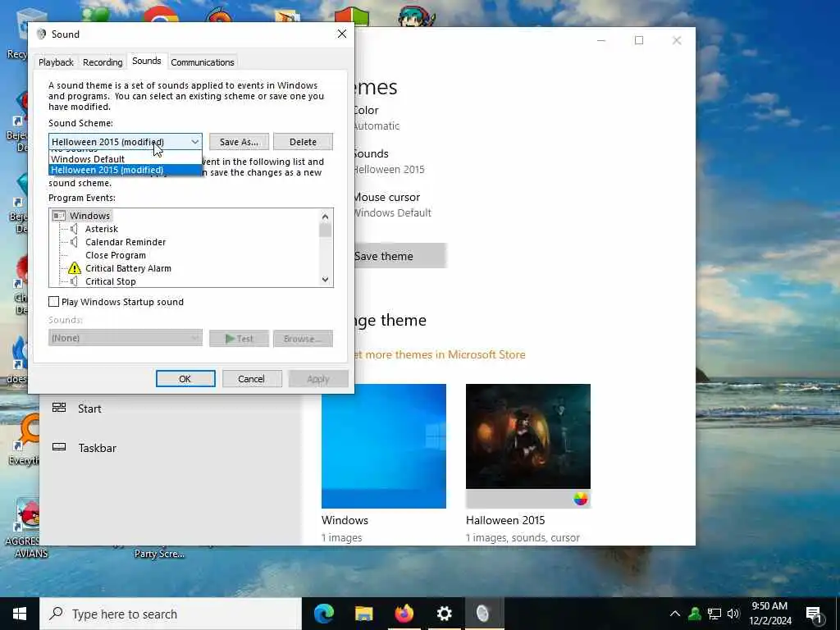Click the speaker icon beside Calendar Reminder

pyautogui.click(x=75, y=242)
